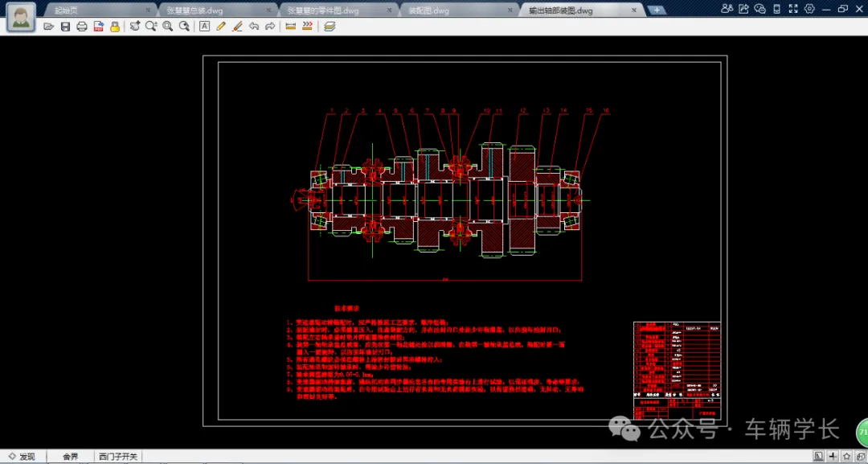Click the zoom extents magnifier icon

184,26
